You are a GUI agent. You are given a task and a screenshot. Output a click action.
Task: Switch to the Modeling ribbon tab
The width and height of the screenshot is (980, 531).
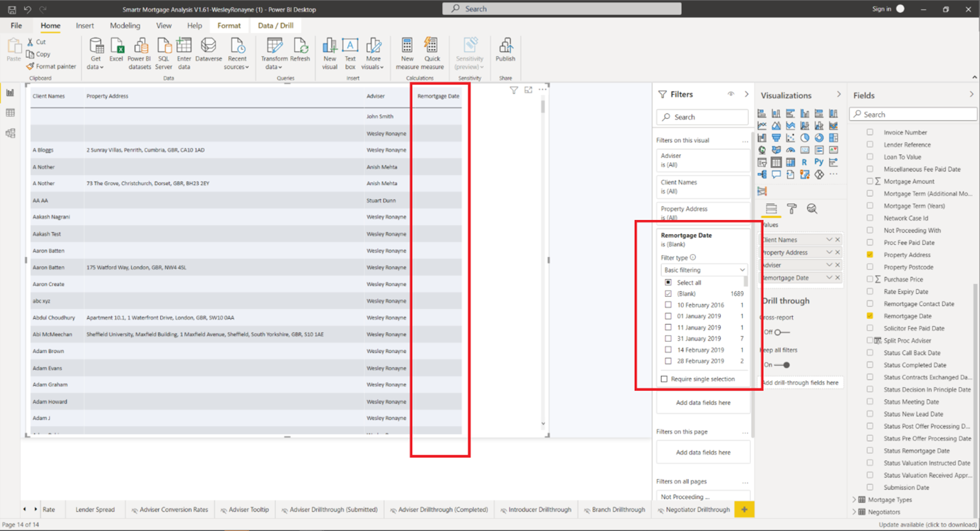click(125, 26)
